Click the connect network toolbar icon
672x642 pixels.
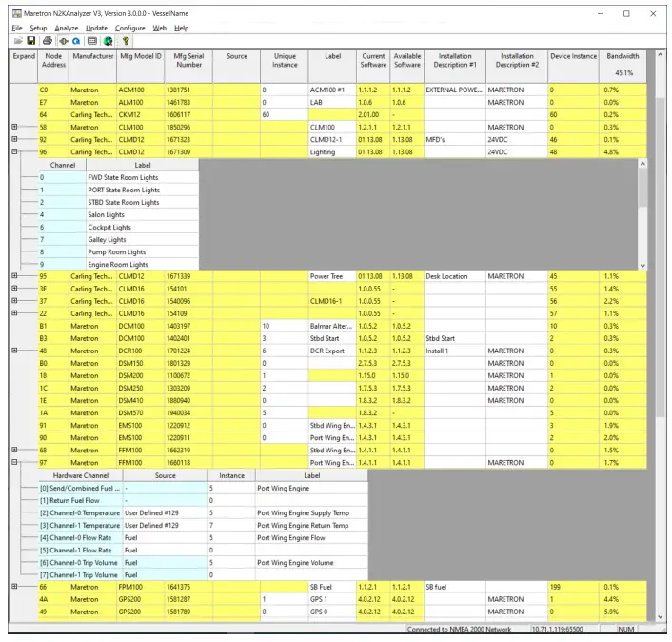point(64,41)
